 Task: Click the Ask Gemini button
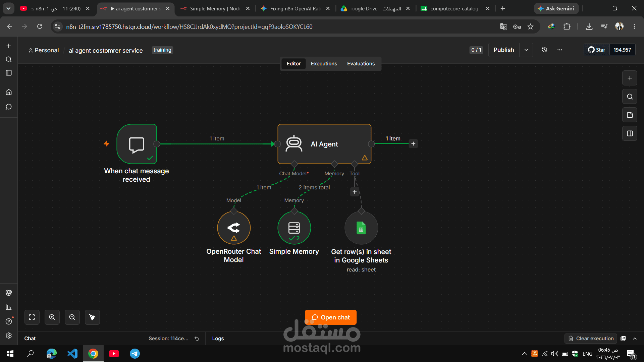556,8
